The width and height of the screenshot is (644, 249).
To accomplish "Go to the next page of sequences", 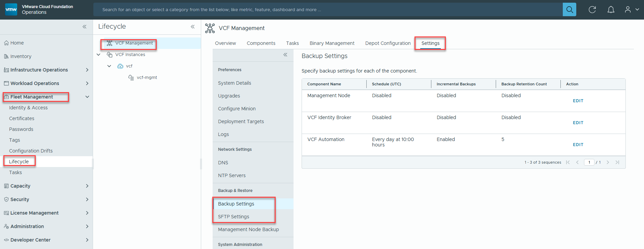I will click(x=608, y=162).
